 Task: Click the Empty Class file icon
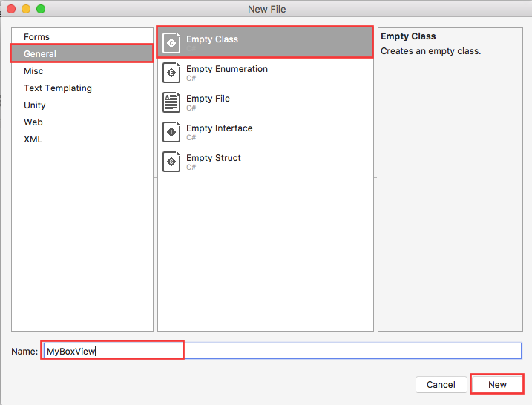coord(171,42)
